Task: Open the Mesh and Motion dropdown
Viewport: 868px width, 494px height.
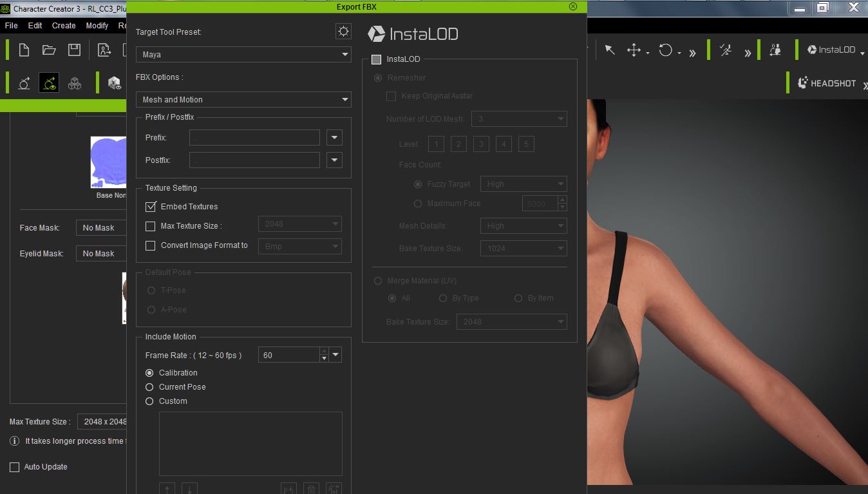Action: click(x=243, y=100)
